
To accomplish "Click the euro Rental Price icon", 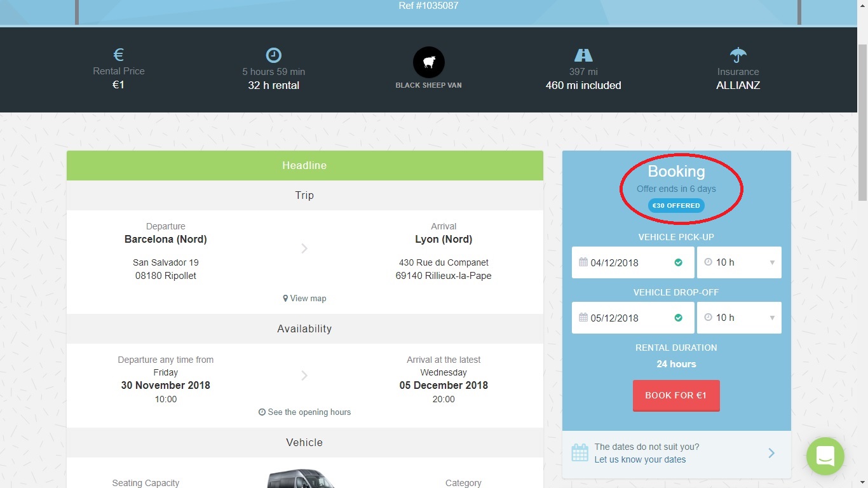I will pos(118,55).
